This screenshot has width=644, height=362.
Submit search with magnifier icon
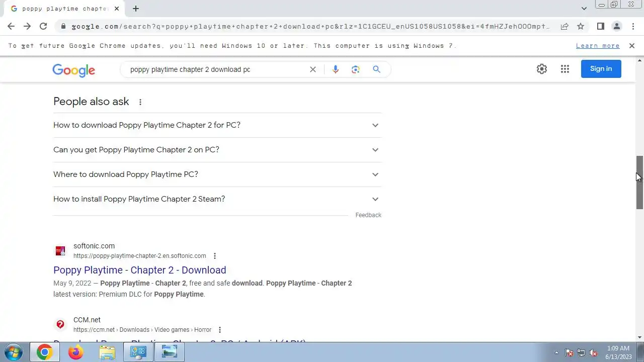click(376, 69)
